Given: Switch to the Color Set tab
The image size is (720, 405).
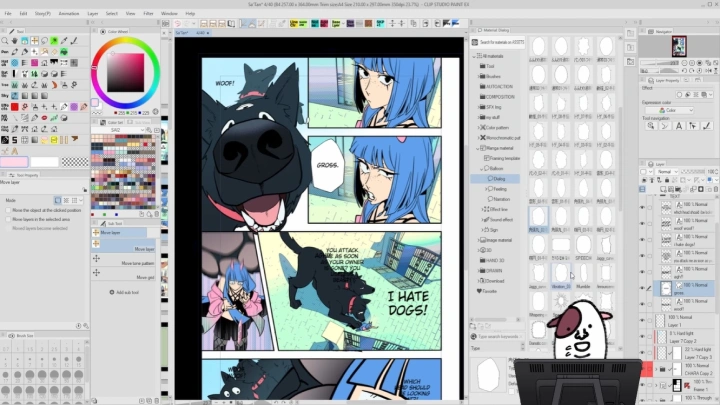Looking at the screenshot, I should pos(112,123).
